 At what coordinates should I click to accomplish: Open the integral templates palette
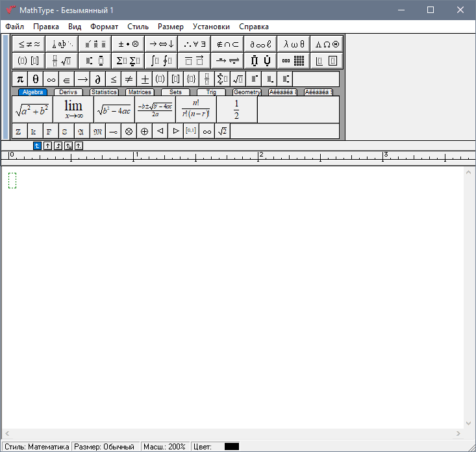(161, 60)
